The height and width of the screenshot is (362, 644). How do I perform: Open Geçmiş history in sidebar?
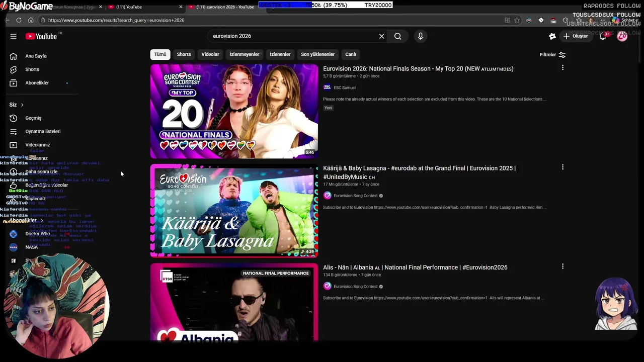pyautogui.click(x=33, y=118)
